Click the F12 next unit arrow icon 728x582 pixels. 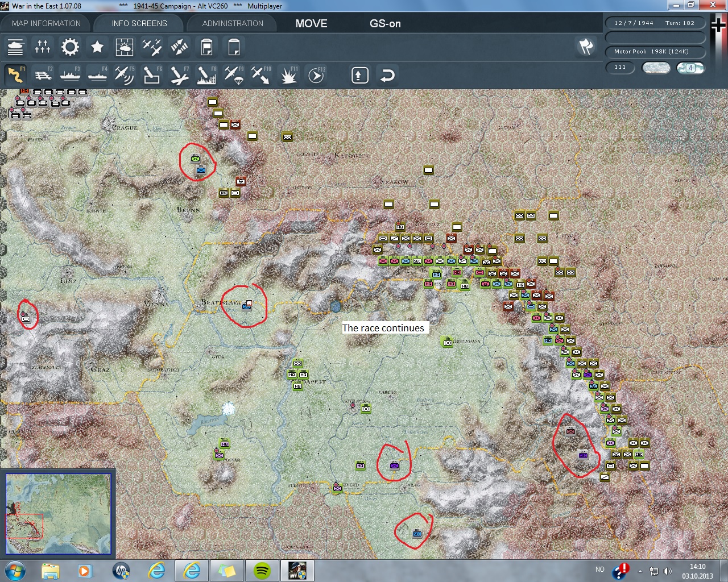[316, 75]
